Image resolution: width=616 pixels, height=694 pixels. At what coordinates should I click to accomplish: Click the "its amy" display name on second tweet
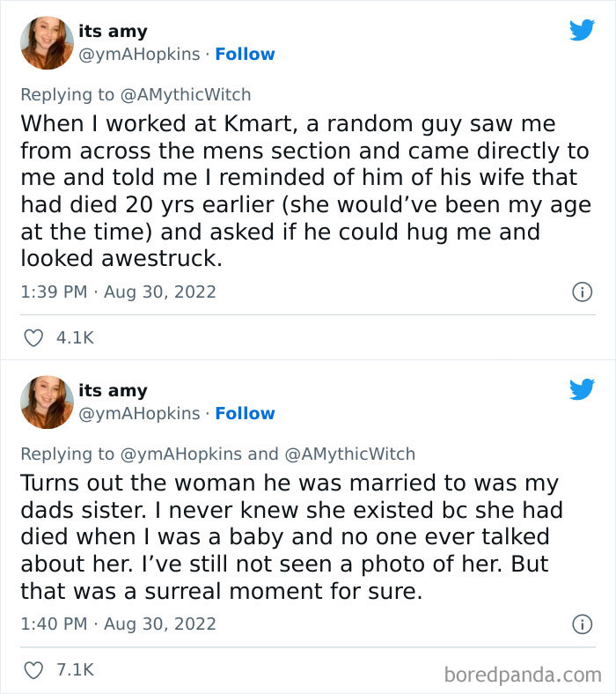113,390
